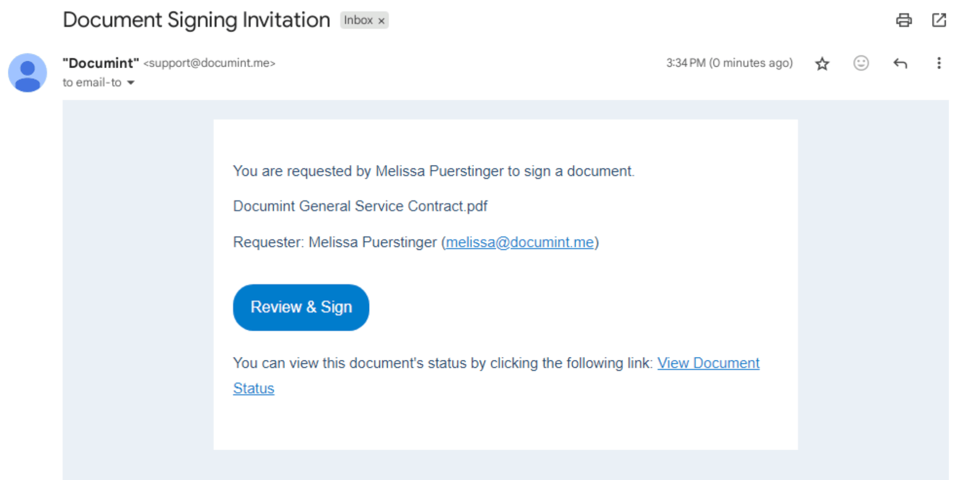Print this email using the printer icon
This screenshot has height=480, width=980.
pos(904,21)
